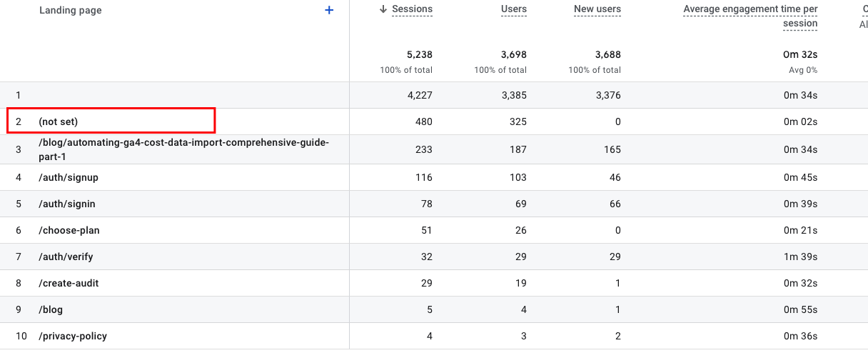868x353 pixels.
Task: Click the sort arrow beside Sessions
Action: [383, 9]
